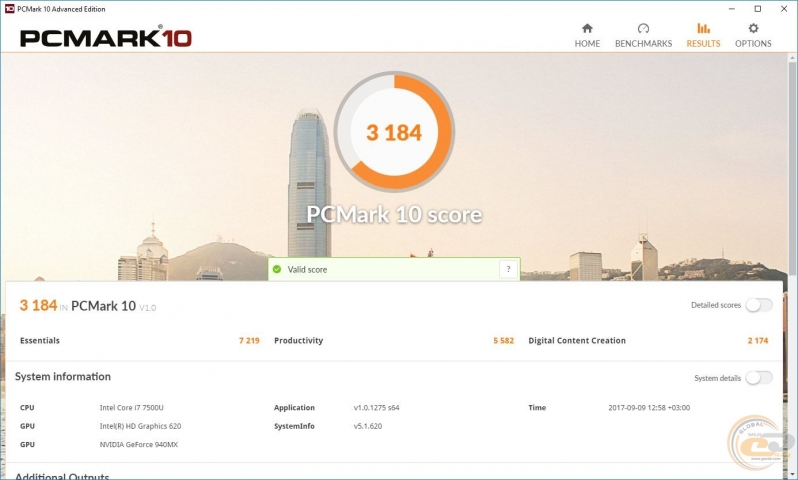
Task: Click the PCMark app icon in title bar
Action: 9,9
